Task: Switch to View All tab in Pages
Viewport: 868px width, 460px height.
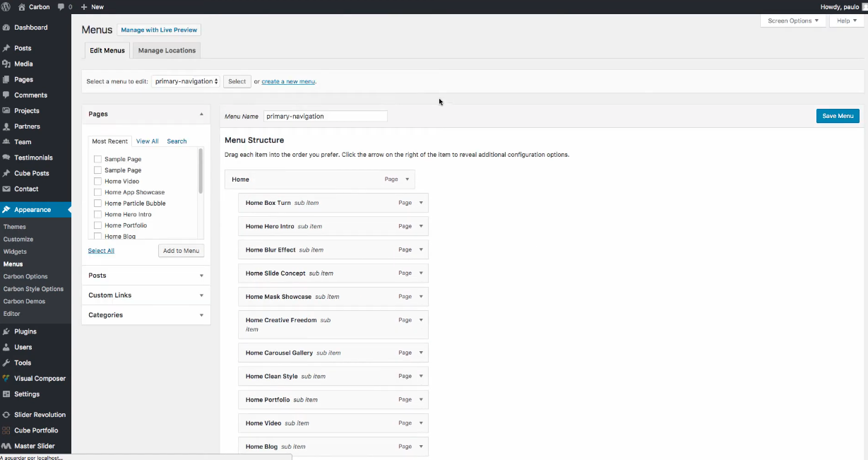Action: tap(147, 141)
